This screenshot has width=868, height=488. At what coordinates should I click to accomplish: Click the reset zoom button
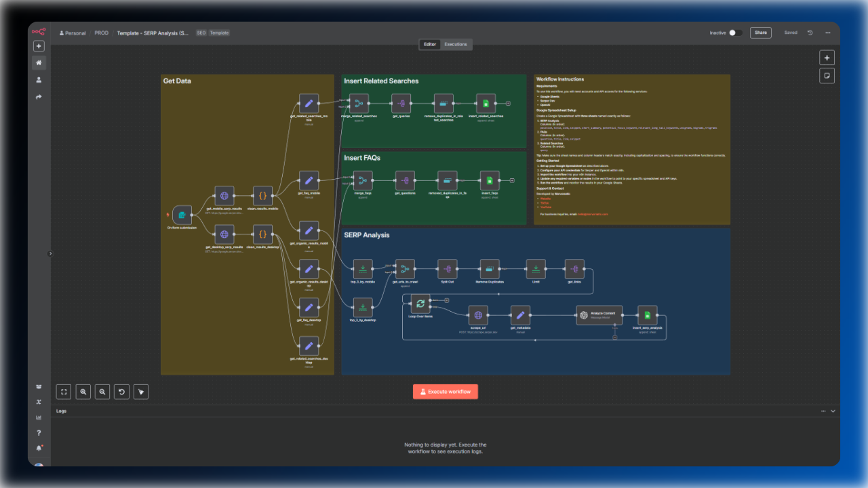point(121,391)
